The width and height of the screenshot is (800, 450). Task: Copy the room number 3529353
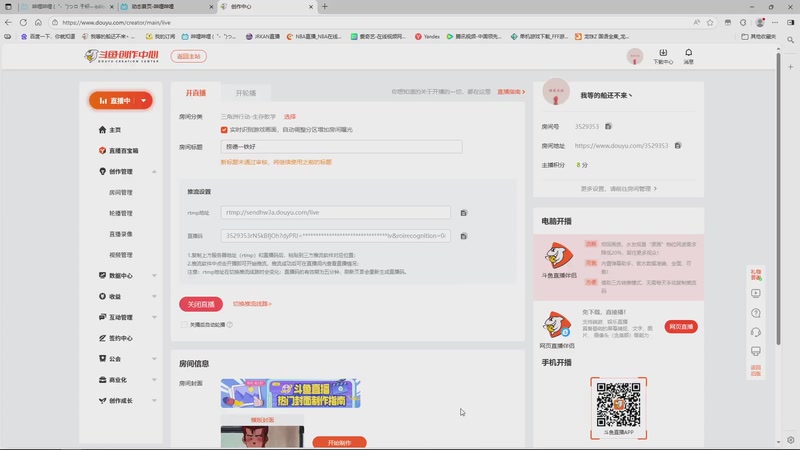click(x=608, y=126)
